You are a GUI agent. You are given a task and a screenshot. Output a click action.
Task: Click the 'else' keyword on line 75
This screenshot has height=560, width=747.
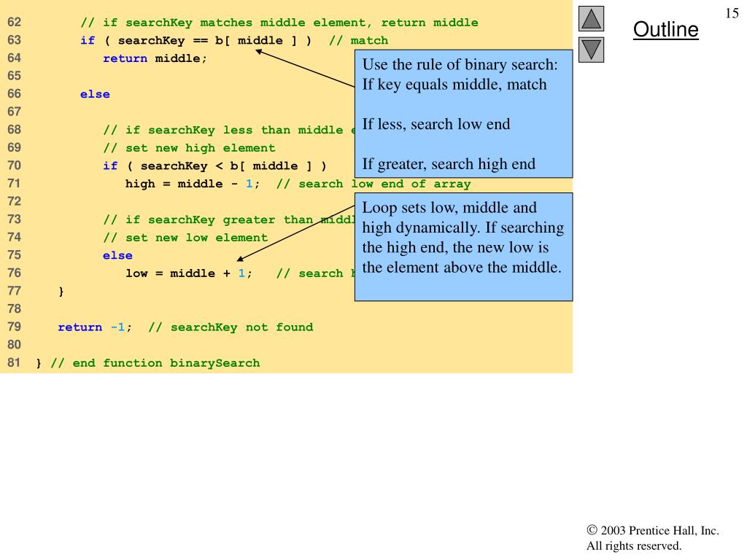pyautogui.click(x=117, y=255)
